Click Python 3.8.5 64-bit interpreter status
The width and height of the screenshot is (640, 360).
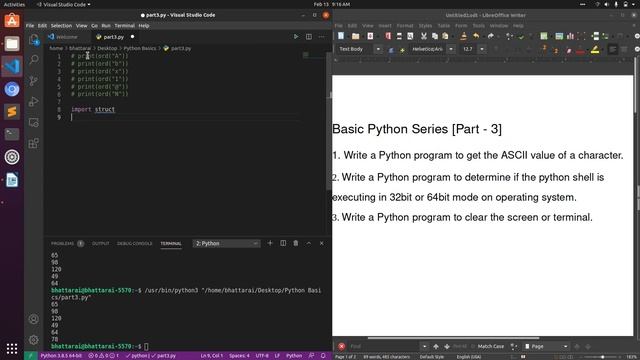click(x=61, y=356)
